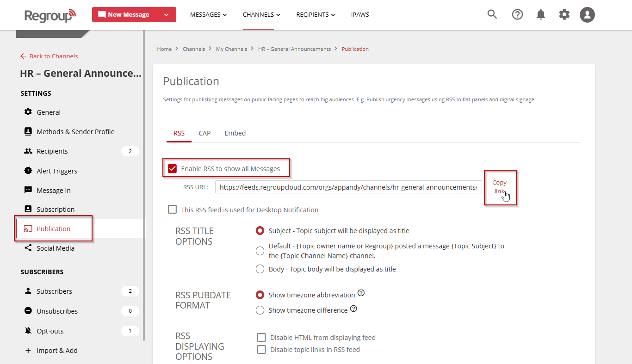The width and height of the screenshot is (632, 364).
Task: Open the help question mark icon
Action: pos(517,14)
